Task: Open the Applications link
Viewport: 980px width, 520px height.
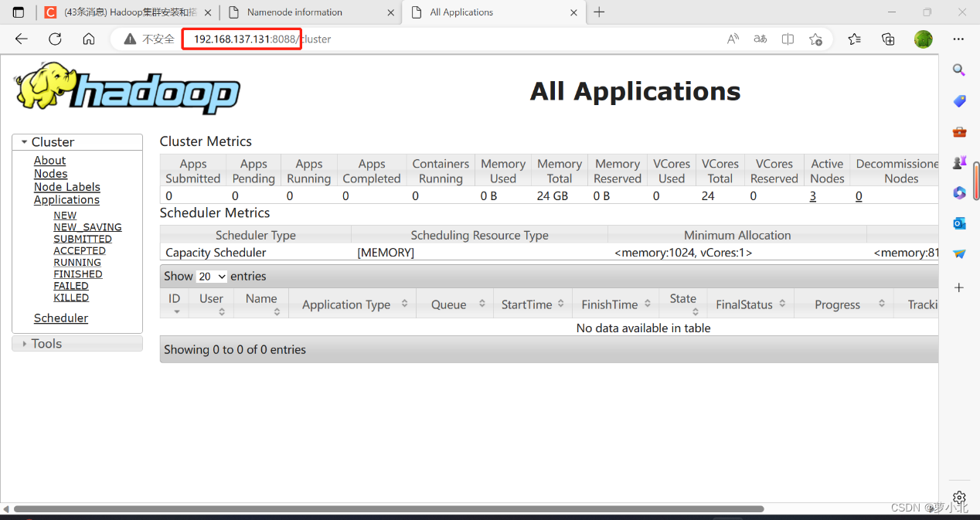Action: pyautogui.click(x=66, y=199)
